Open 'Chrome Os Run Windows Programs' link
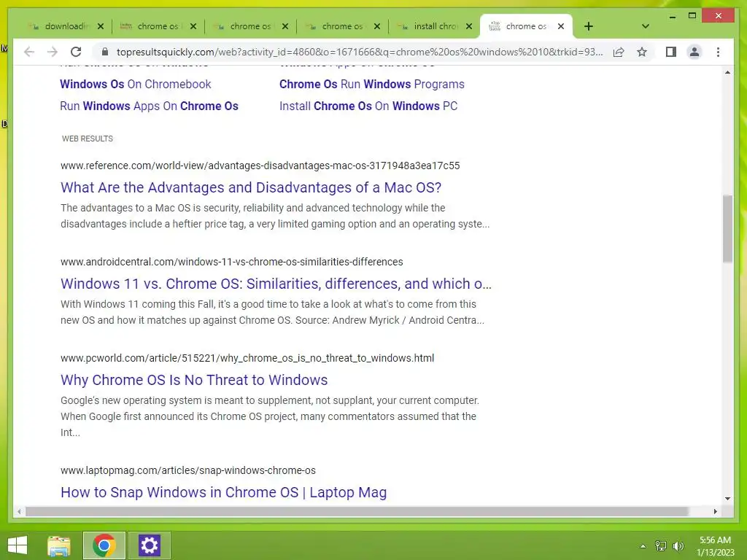The height and width of the screenshot is (560, 747). (371, 85)
